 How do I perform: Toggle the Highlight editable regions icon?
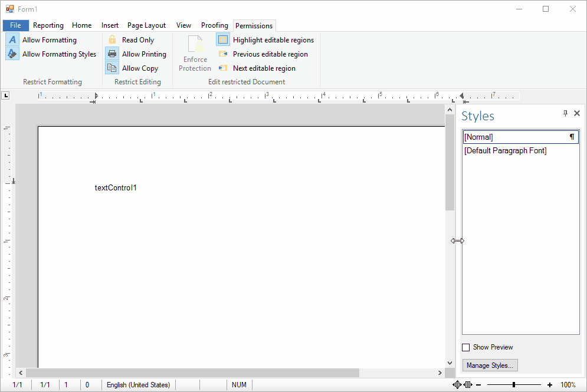[x=223, y=39]
